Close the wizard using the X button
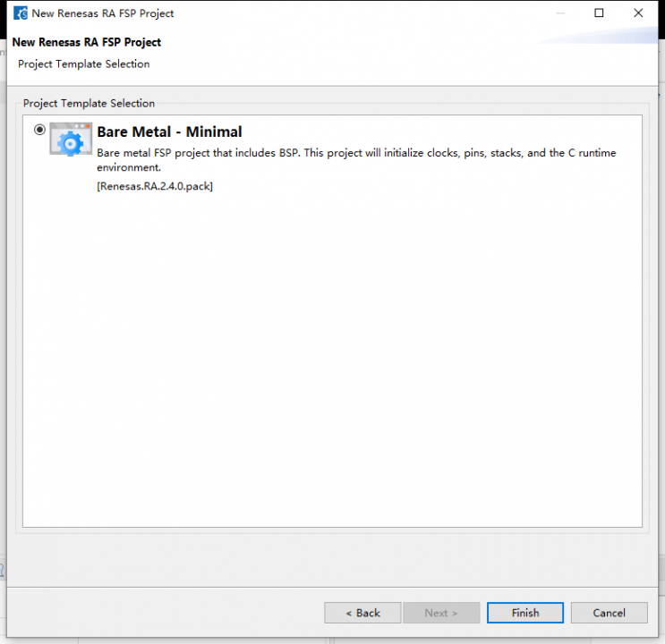This screenshot has width=665, height=644. click(x=638, y=13)
